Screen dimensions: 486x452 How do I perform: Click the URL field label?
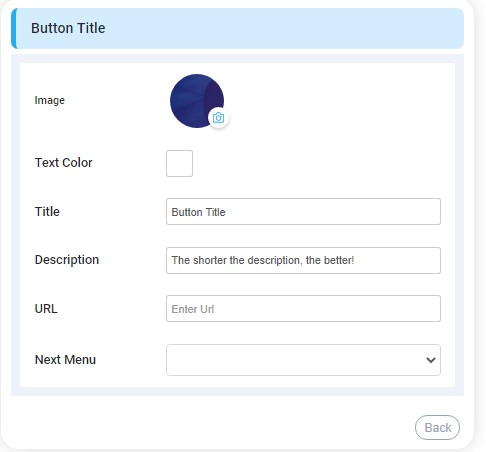46,309
